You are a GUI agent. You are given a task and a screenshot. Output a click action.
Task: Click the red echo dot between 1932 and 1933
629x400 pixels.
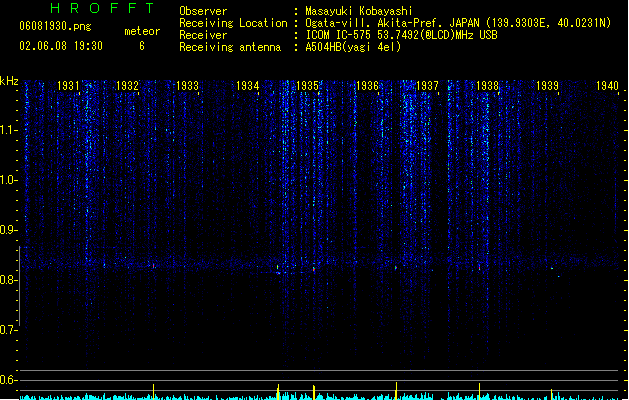click(153, 266)
